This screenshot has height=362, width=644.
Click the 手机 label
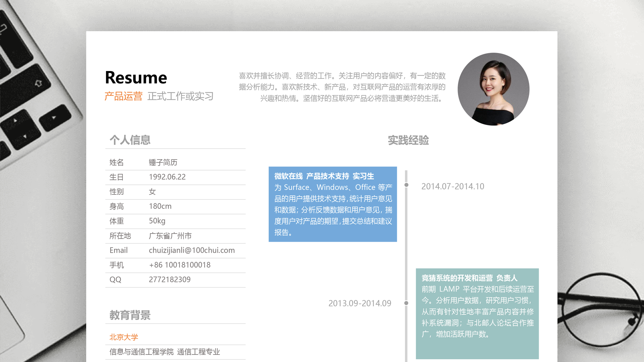pyautogui.click(x=116, y=265)
